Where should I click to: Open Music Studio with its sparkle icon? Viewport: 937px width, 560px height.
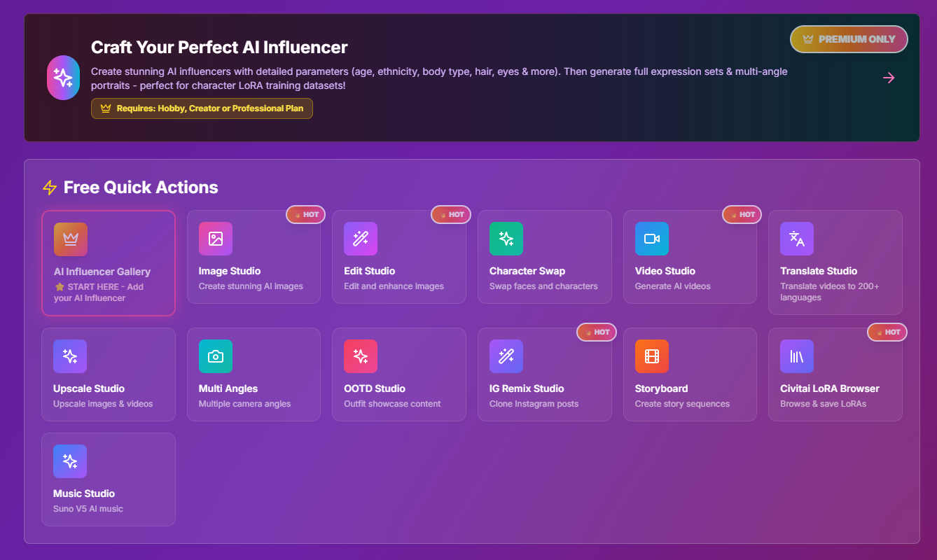pos(70,461)
